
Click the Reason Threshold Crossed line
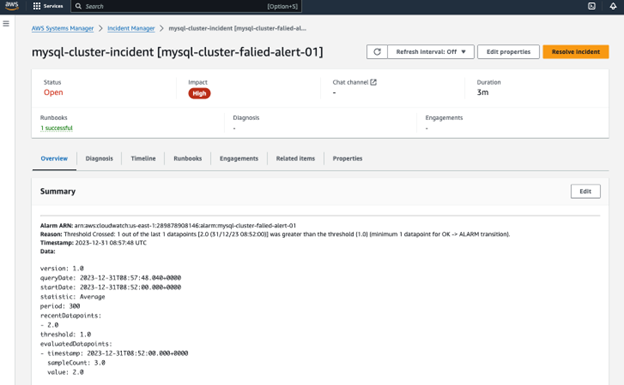click(275, 234)
